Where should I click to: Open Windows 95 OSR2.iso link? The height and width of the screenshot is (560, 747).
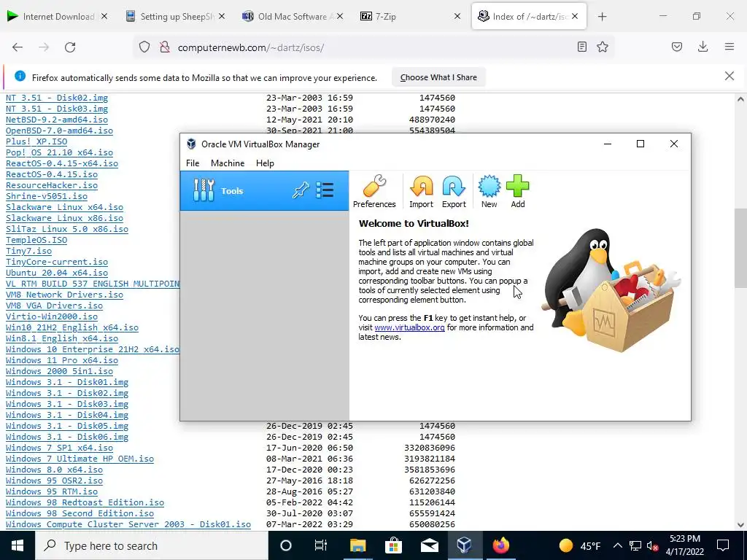[54, 481]
